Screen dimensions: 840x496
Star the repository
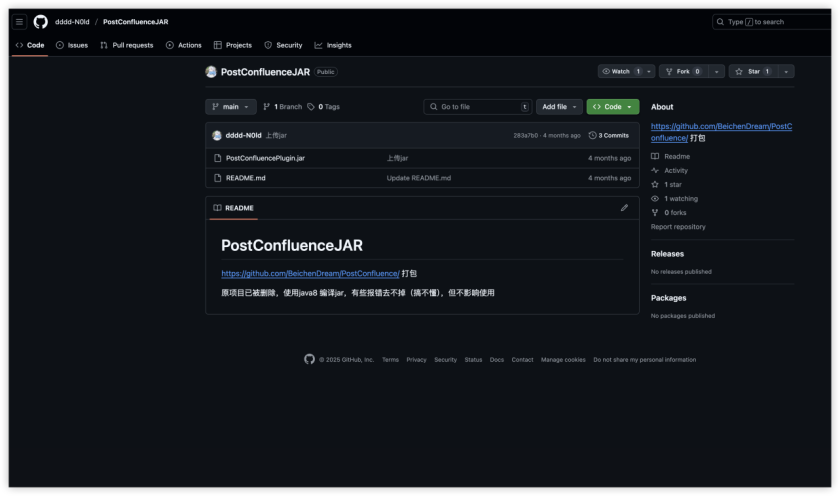pyautogui.click(x=753, y=71)
